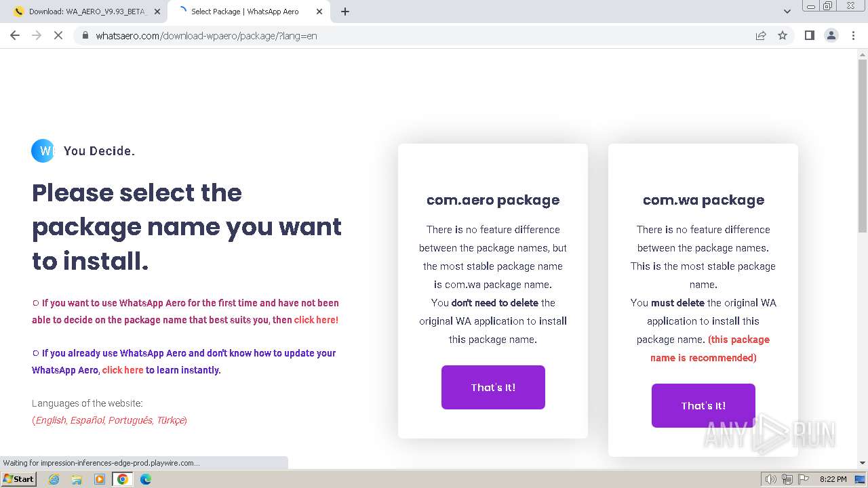Open the browser side panel

point(809,35)
